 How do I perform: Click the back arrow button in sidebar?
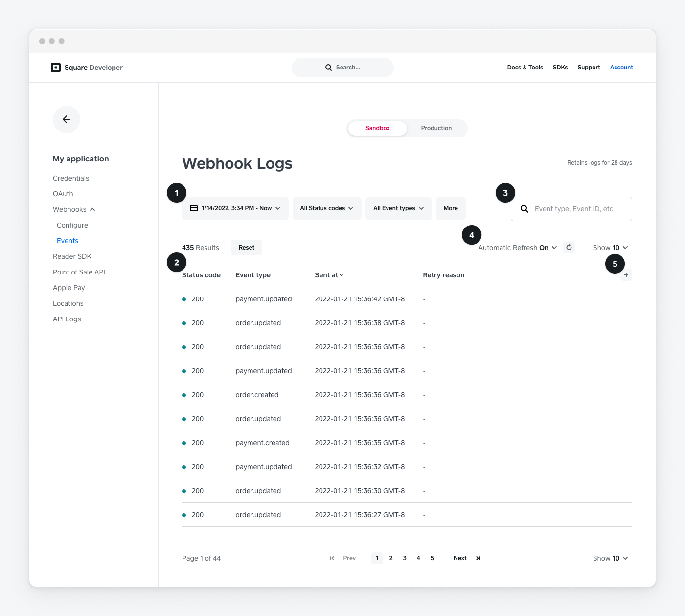67,119
